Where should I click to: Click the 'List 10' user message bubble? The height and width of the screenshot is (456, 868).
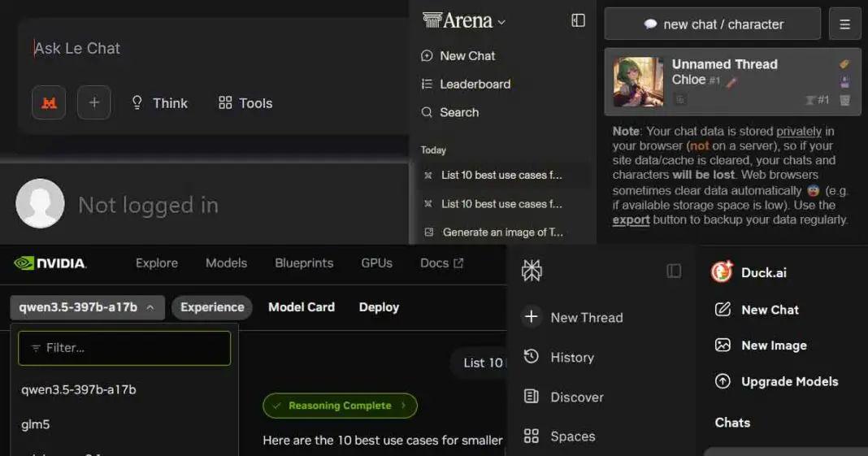[480, 363]
